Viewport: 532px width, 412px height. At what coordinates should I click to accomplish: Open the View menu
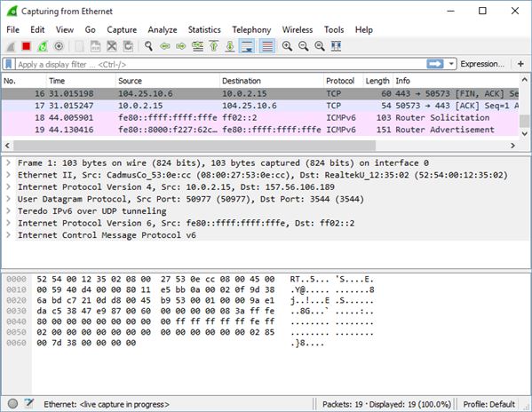pos(65,30)
